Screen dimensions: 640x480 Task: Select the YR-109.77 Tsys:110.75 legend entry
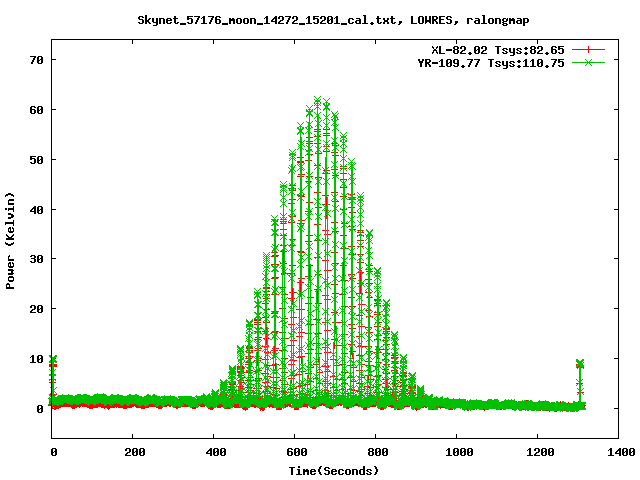pyautogui.click(x=491, y=63)
